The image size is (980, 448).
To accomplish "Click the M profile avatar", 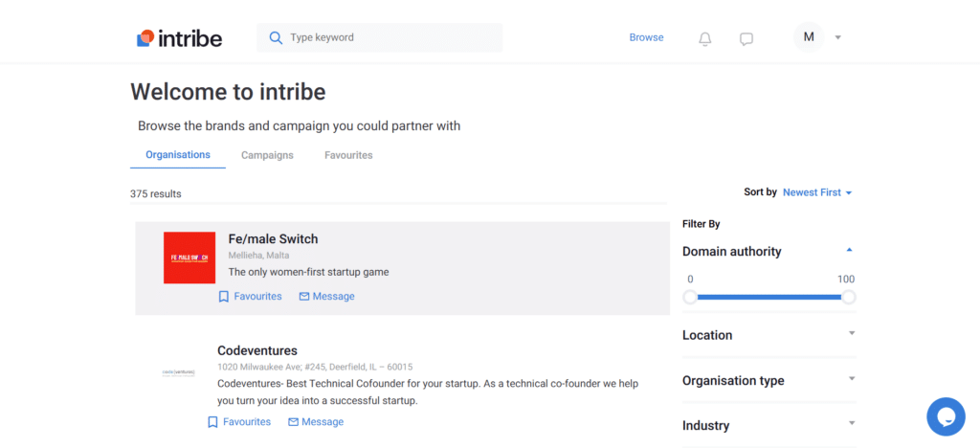I will coord(809,37).
